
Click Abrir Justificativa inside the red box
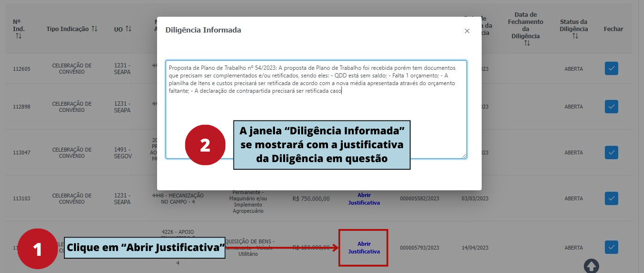(x=364, y=248)
